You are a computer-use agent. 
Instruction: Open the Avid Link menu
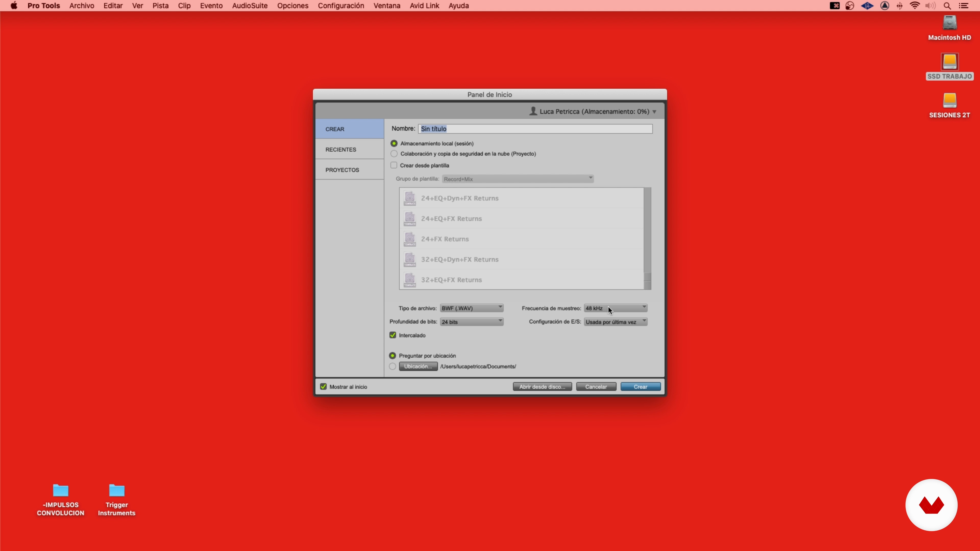coord(424,6)
